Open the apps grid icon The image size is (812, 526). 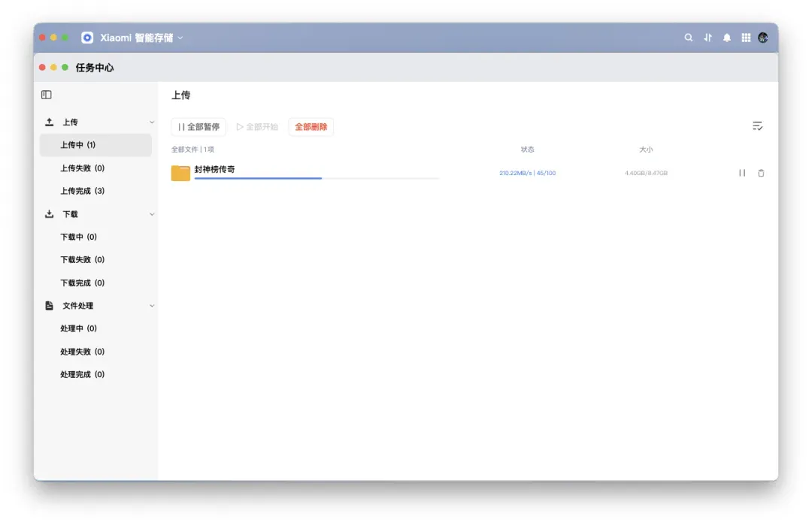[746, 38]
